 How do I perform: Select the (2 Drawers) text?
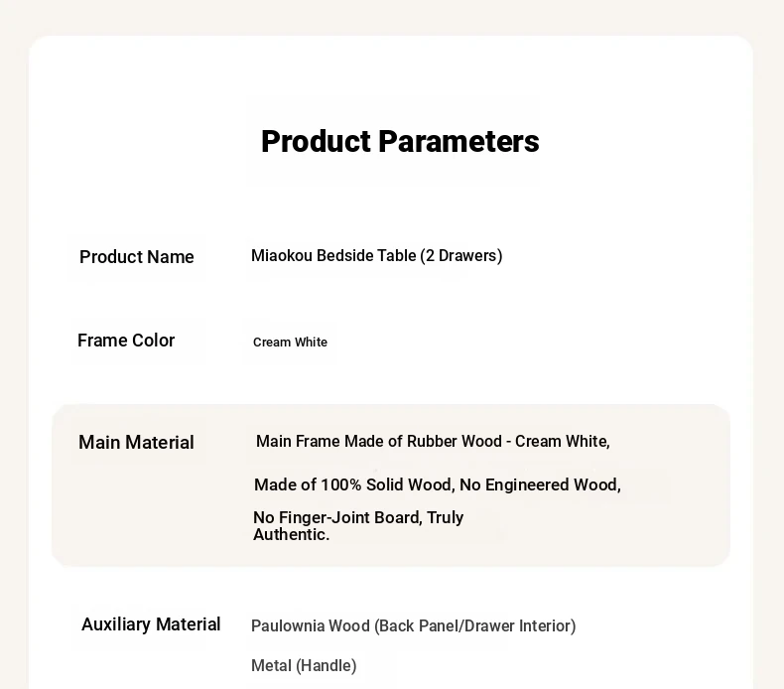(461, 256)
